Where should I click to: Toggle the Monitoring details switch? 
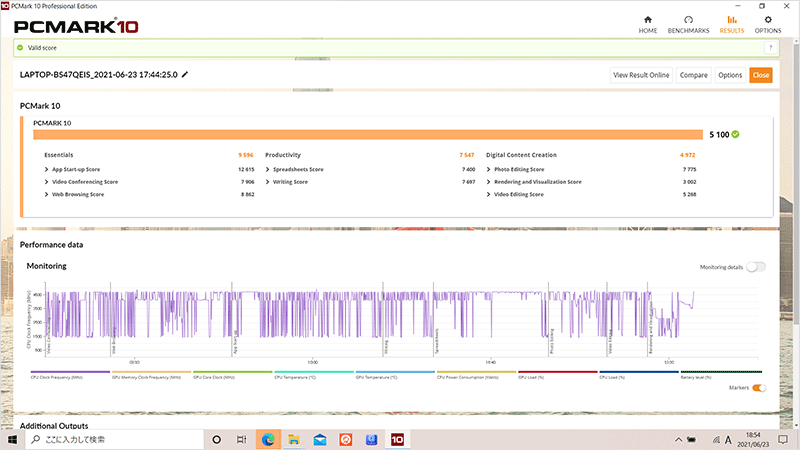tap(756, 267)
